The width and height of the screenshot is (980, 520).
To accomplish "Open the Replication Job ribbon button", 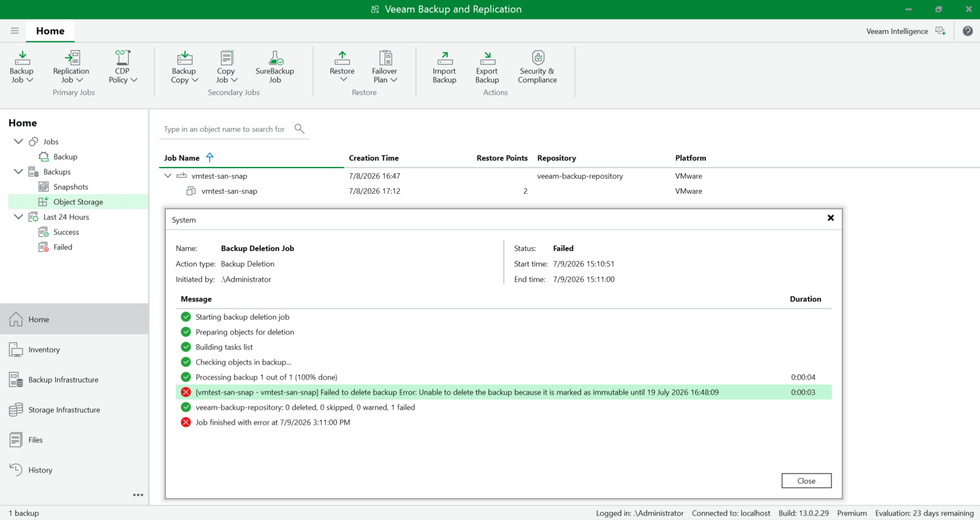I will point(71,67).
